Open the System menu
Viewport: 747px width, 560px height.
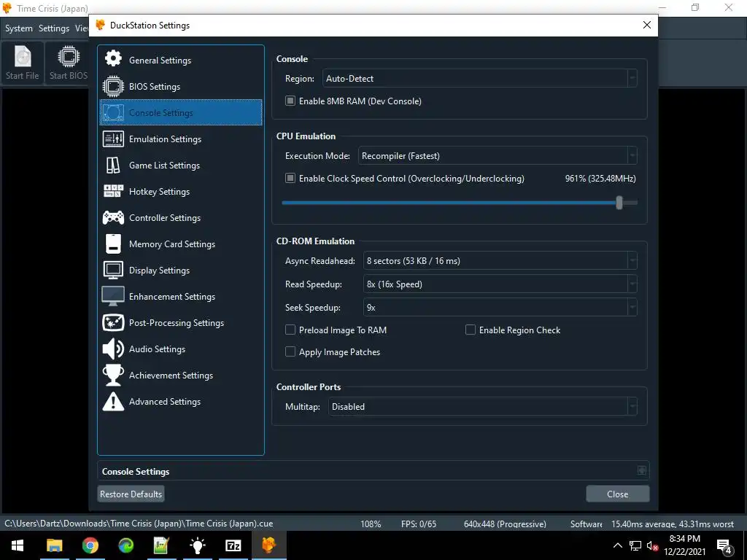click(x=18, y=28)
